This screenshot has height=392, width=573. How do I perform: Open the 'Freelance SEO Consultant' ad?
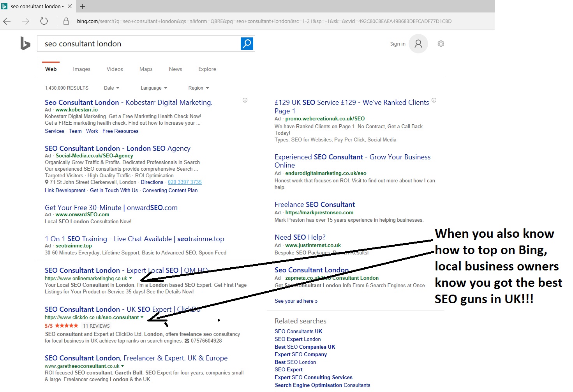(x=315, y=205)
